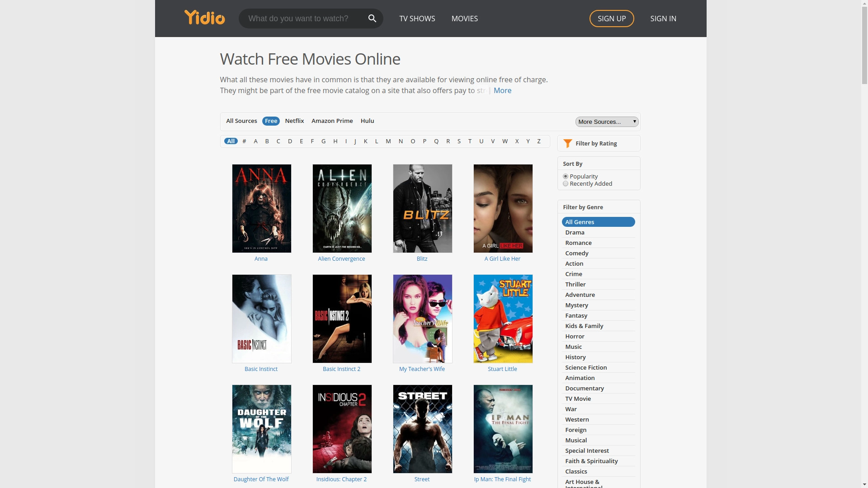Click the Basic Instinct title link

click(x=261, y=369)
